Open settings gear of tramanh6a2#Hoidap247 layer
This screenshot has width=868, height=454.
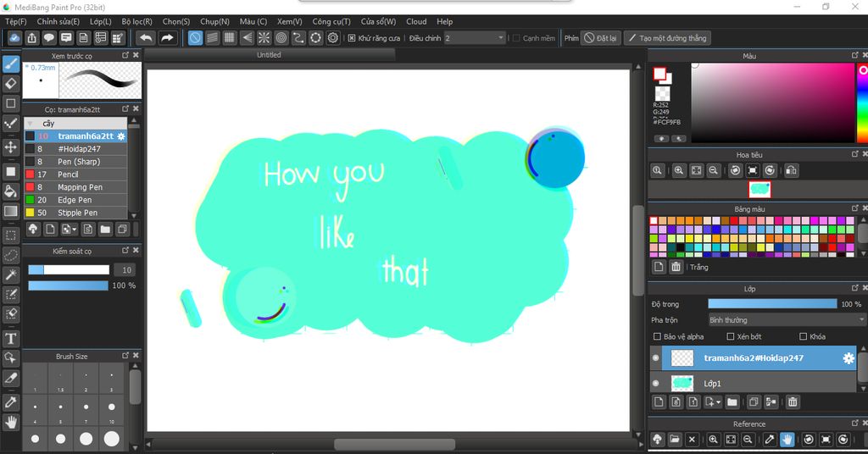click(x=848, y=358)
